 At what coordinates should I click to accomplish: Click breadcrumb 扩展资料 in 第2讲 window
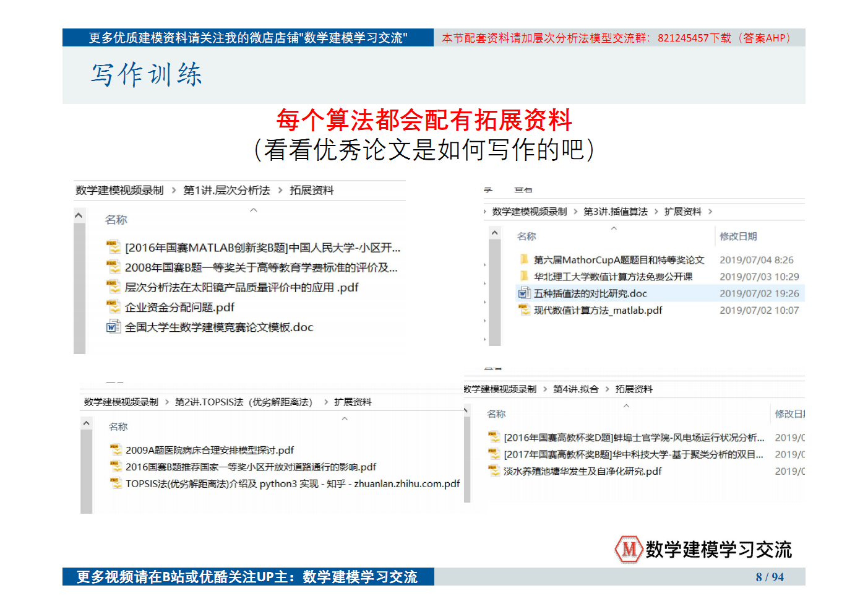(x=353, y=402)
